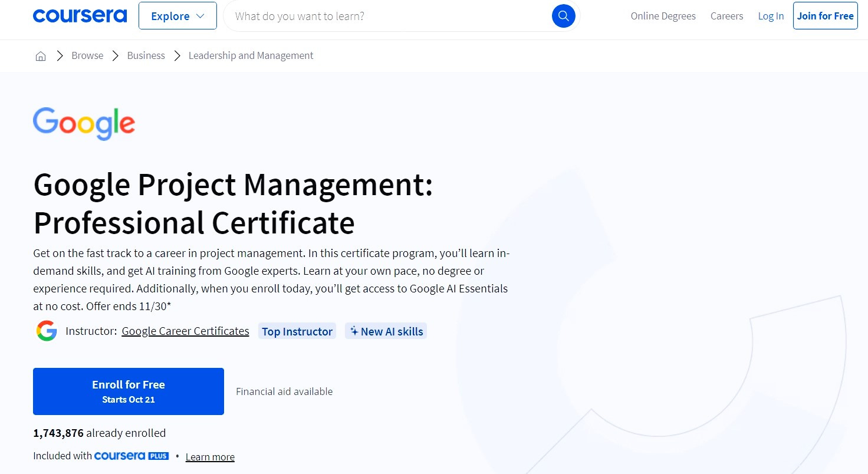Click the Google 'G' instructor icon
Image resolution: width=868 pixels, height=474 pixels.
[x=46, y=331]
